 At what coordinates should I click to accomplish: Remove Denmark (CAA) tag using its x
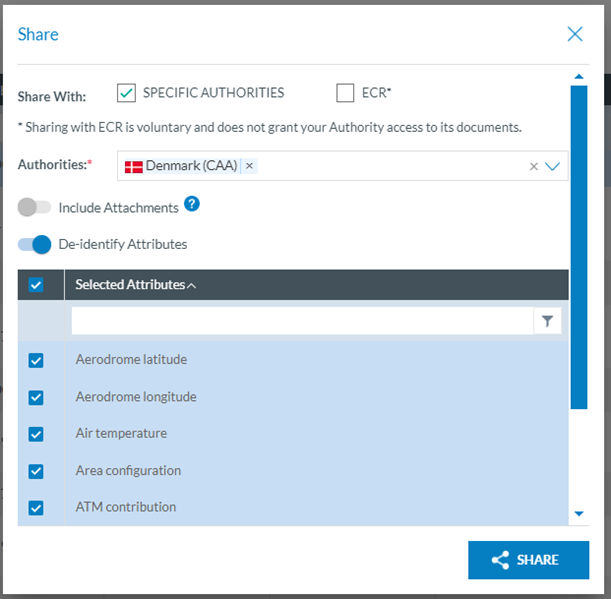(x=249, y=166)
